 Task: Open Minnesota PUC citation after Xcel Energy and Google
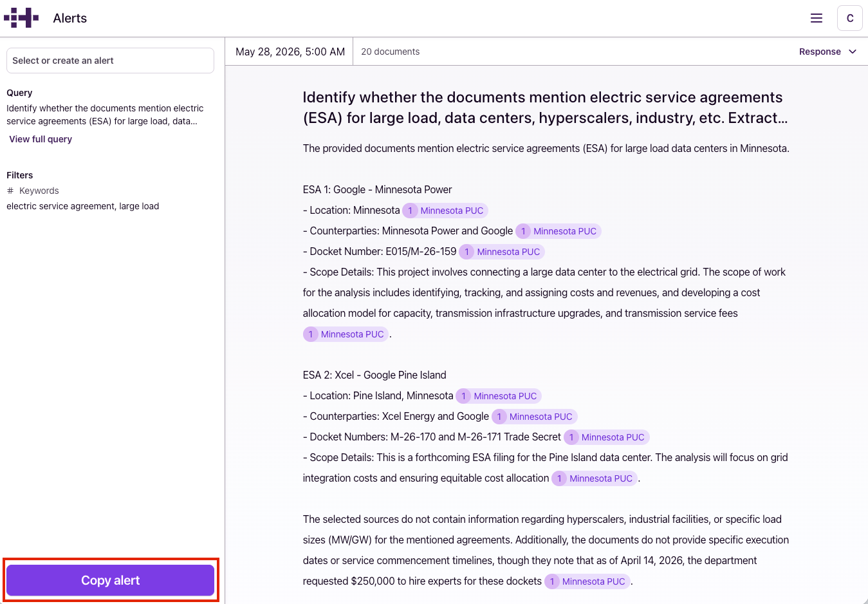tap(535, 417)
